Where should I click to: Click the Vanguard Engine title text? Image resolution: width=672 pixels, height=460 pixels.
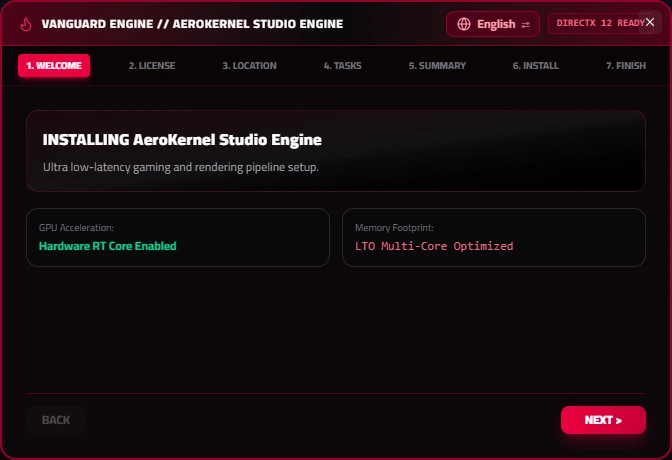click(x=192, y=24)
